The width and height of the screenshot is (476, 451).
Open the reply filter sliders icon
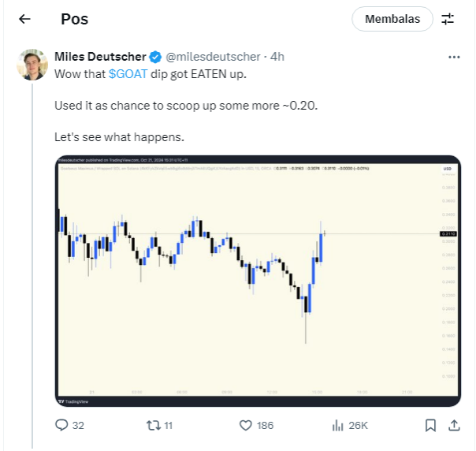[x=448, y=19]
